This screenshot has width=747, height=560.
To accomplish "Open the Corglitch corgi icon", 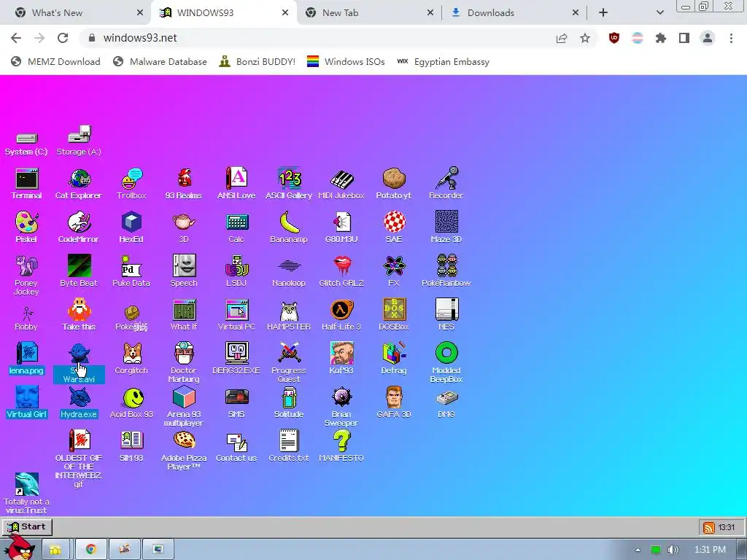I will pyautogui.click(x=131, y=359).
